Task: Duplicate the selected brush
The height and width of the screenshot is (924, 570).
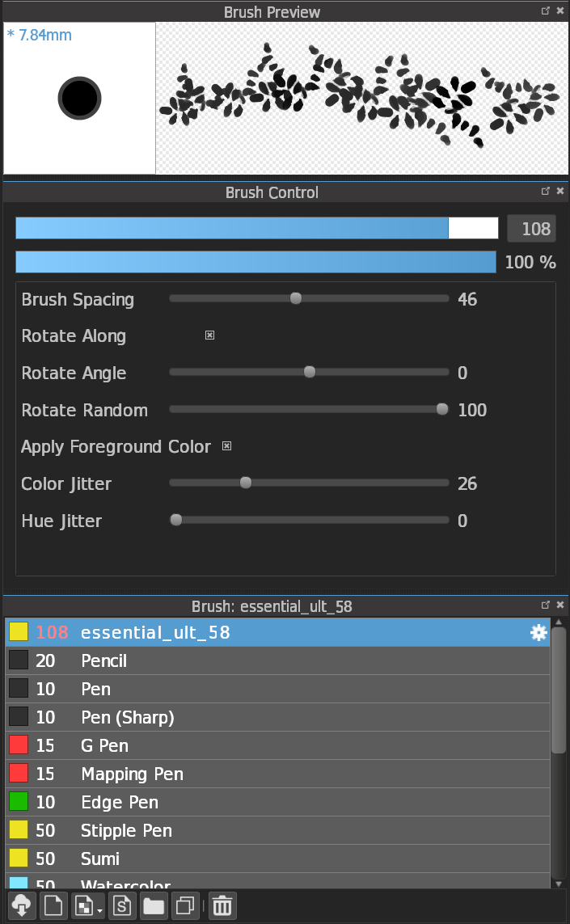Action: click(185, 905)
